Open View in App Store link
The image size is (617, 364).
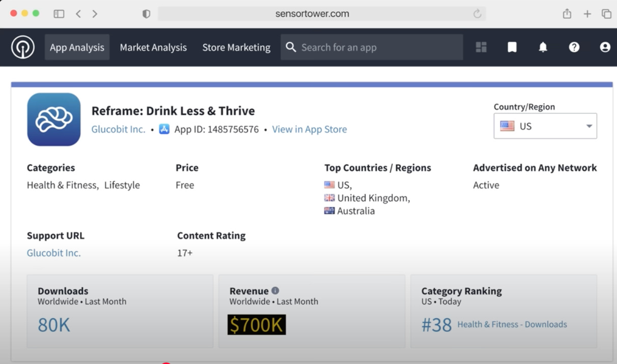[x=310, y=129]
